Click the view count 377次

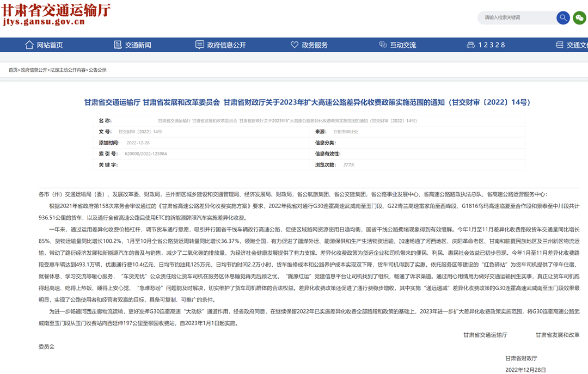tap(349, 165)
